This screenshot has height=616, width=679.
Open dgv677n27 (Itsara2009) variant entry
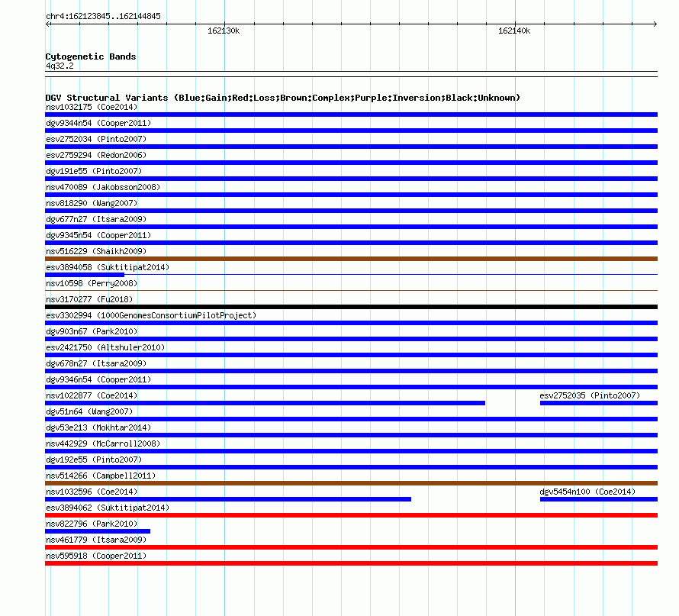(96, 219)
